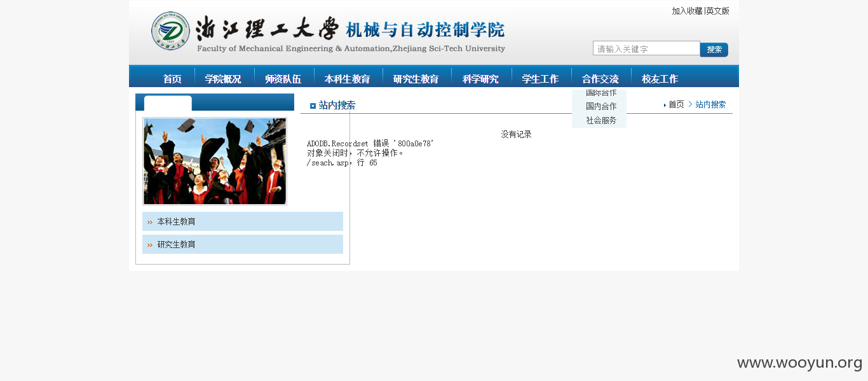
Task: Open the 本科生教育 navigation menu item
Action: (348, 79)
